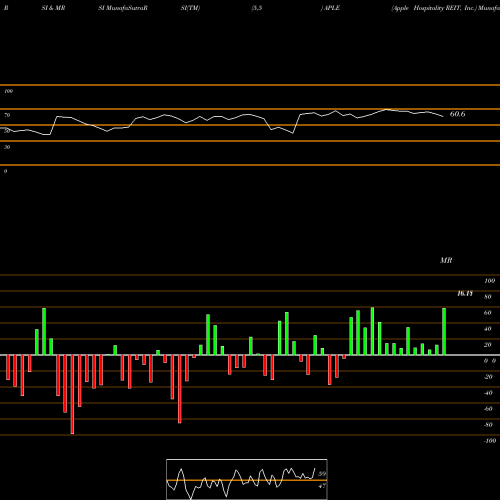Click the -100 label on the MR axis
500x500 pixels.
[x=490, y=441]
